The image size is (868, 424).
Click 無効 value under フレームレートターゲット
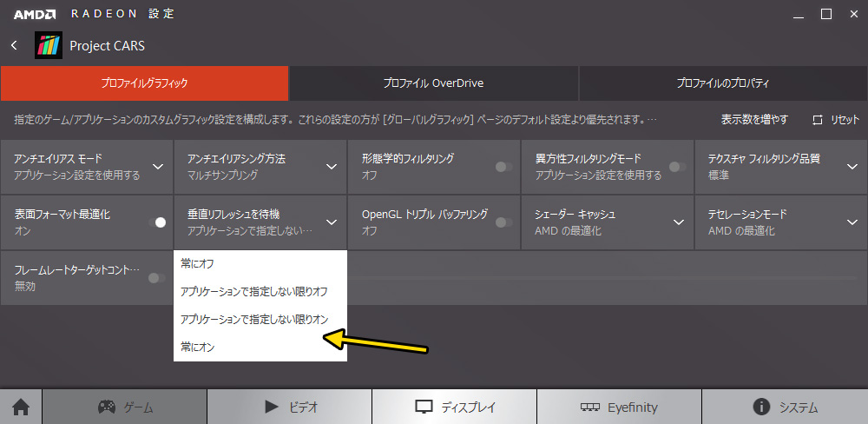tap(24, 286)
